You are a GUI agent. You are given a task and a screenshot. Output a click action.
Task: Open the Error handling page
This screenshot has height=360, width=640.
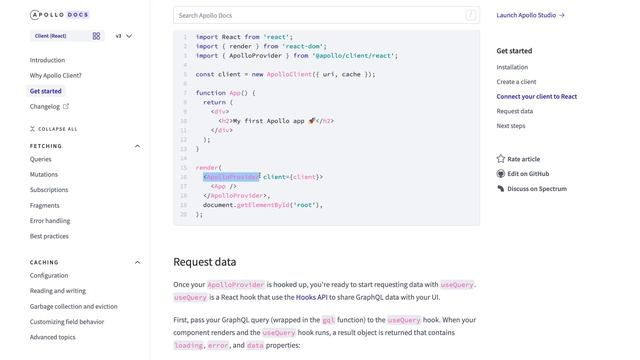[x=50, y=221]
